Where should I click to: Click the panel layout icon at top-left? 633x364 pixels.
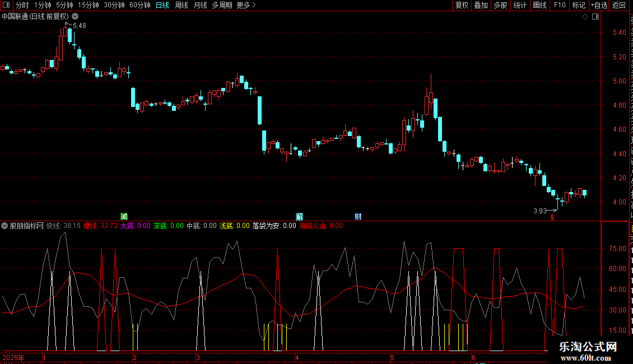[6, 5]
